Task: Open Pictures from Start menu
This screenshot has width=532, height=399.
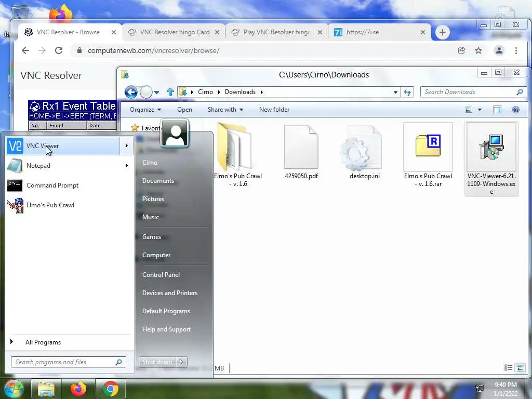Action: [153, 199]
